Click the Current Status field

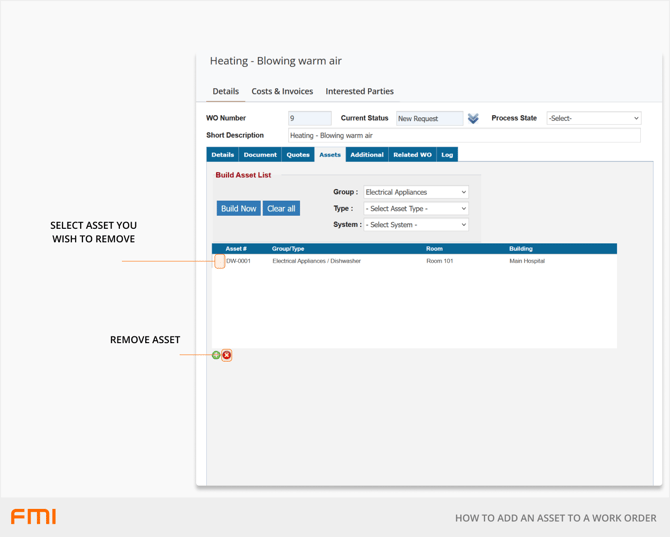pos(429,118)
